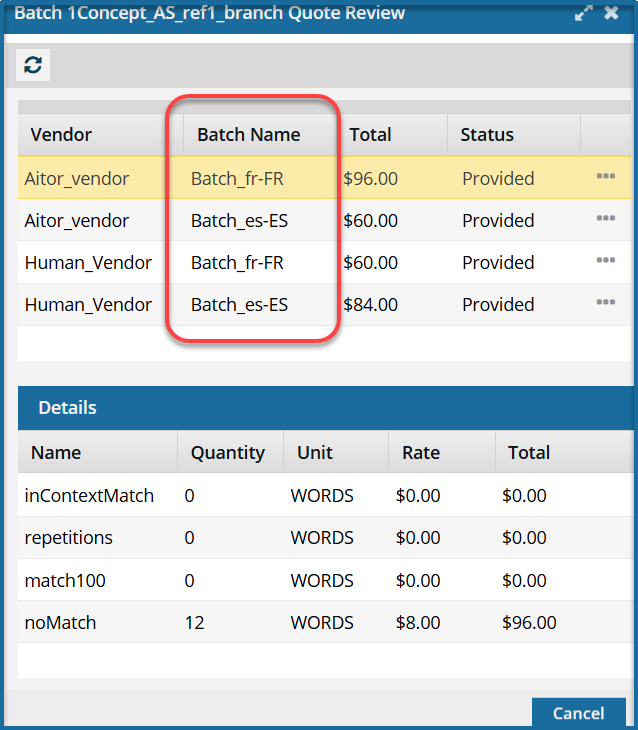
Task: Close the Quote Review dialog
Action: click(611, 14)
